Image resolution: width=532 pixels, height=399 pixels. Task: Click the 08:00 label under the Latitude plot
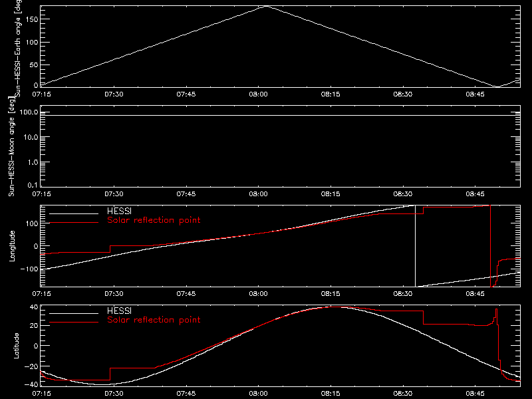coord(258,394)
